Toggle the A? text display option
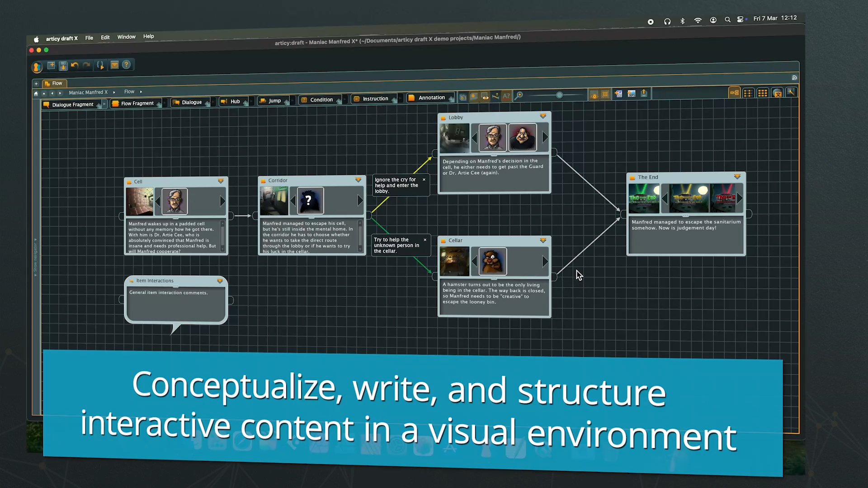Screen dimensions: 868x488 [506, 96]
